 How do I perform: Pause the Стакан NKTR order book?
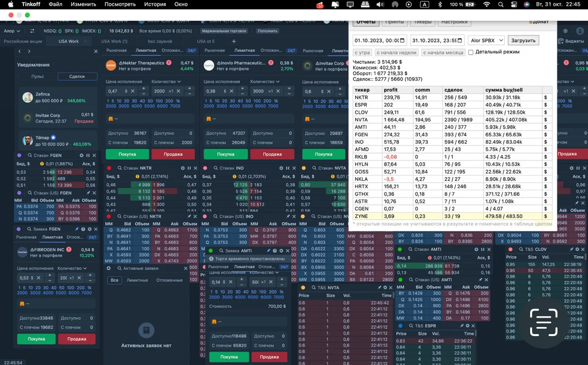(x=189, y=168)
